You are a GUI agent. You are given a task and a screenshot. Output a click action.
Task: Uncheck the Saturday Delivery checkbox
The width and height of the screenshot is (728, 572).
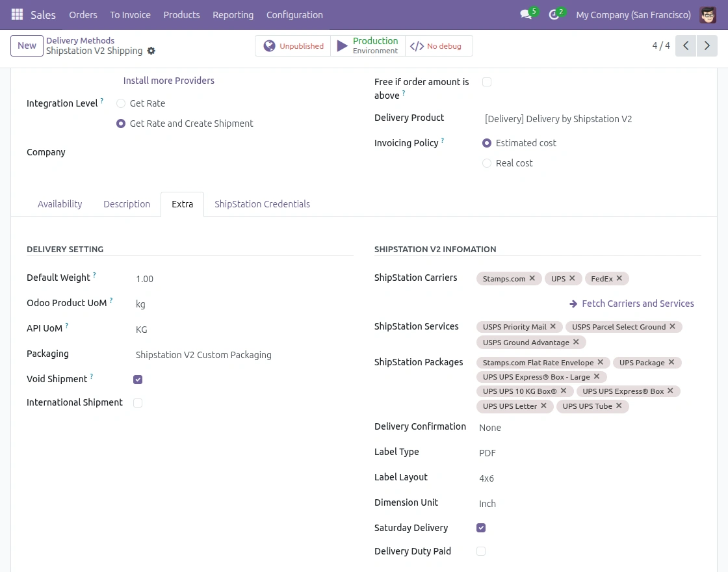[481, 528]
